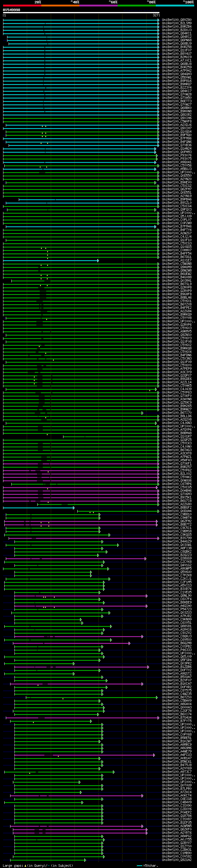Open hit UniRef100_Q1XF07
Image resolution: width=197 pixels, height=868 pixels.
pos(177,50)
